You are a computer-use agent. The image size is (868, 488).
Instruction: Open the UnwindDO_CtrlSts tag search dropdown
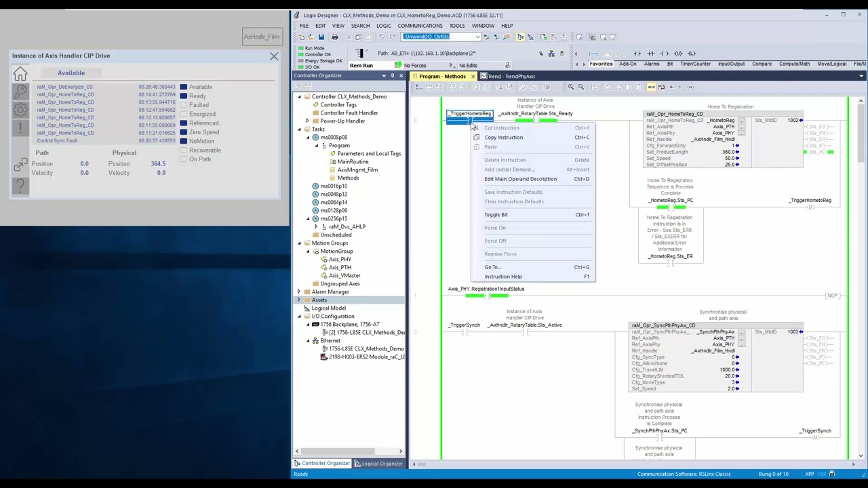(x=477, y=37)
